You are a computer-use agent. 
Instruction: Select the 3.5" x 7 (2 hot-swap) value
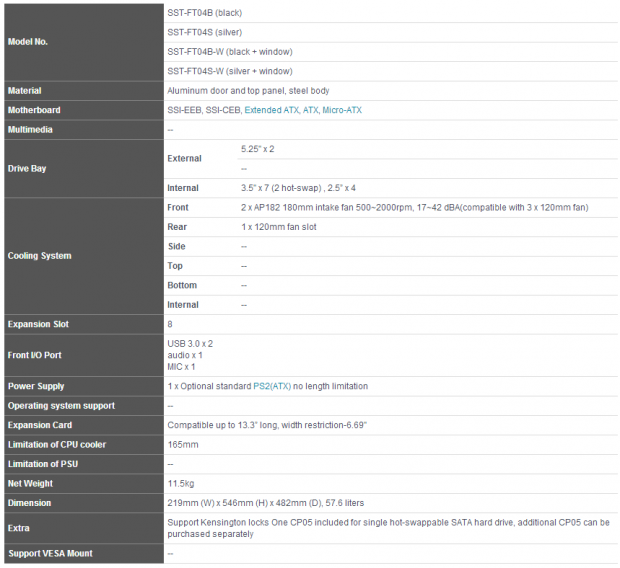[282, 188]
